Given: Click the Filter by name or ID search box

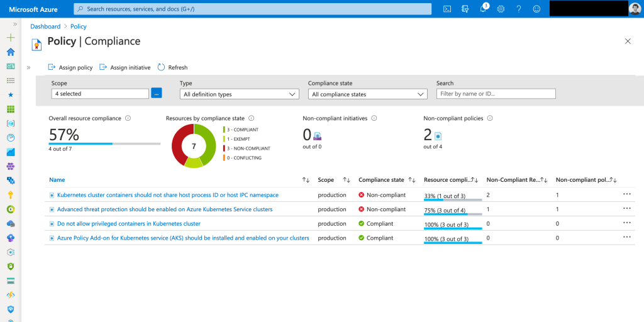Looking at the screenshot, I should pos(496,94).
